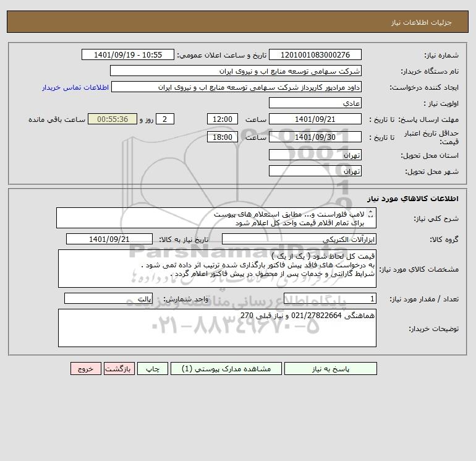The height and width of the screenshot is (461, 476).
Task: Select goods group field ابزارآلات الکتریکی
Action: (x=299, y=239)
